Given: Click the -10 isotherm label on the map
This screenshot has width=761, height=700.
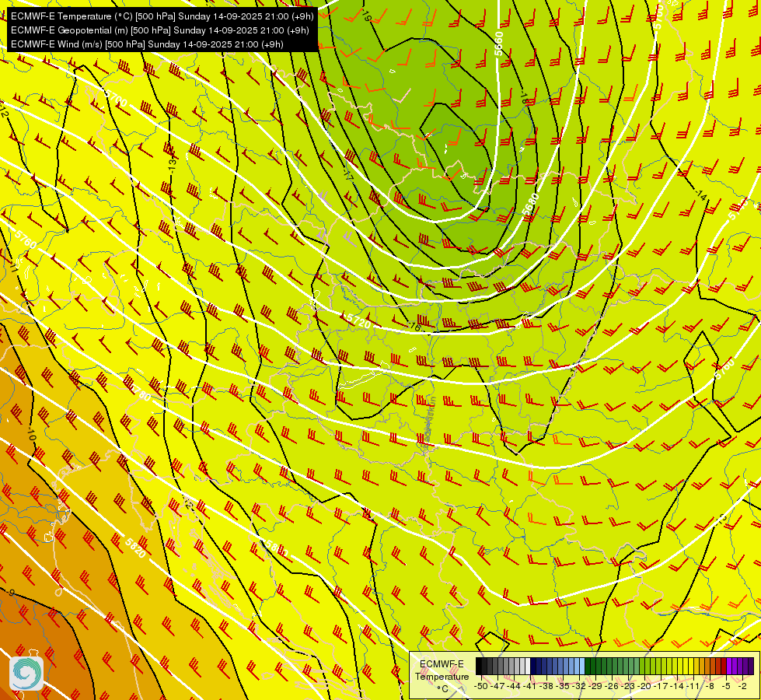Looking at the screenshot, I should click(x=31, y=434).
